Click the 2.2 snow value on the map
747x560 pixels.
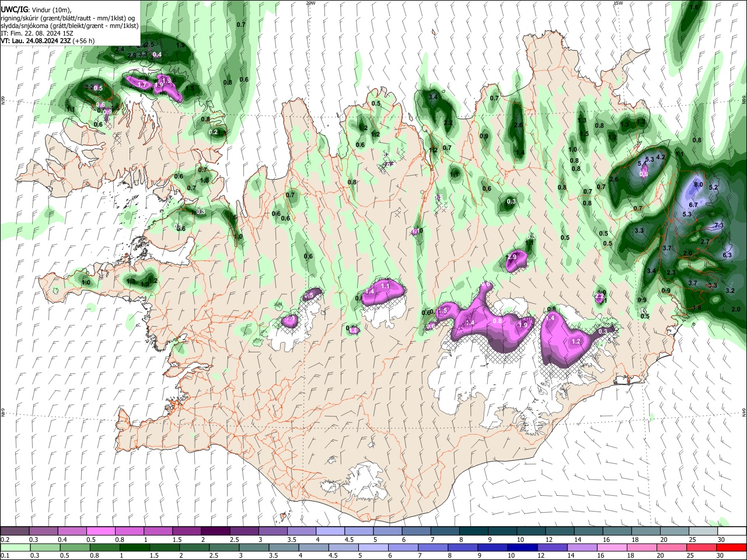[599, 296]
